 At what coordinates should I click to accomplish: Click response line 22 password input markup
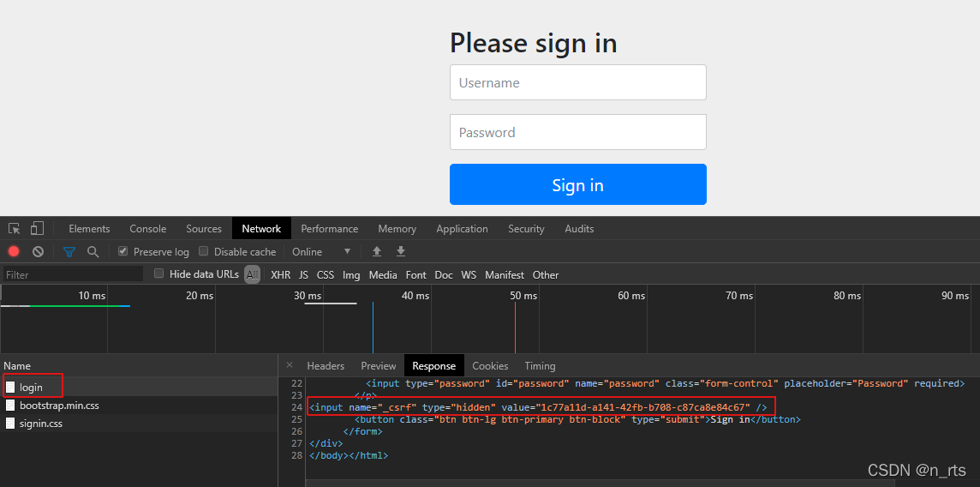click(665, 383)
